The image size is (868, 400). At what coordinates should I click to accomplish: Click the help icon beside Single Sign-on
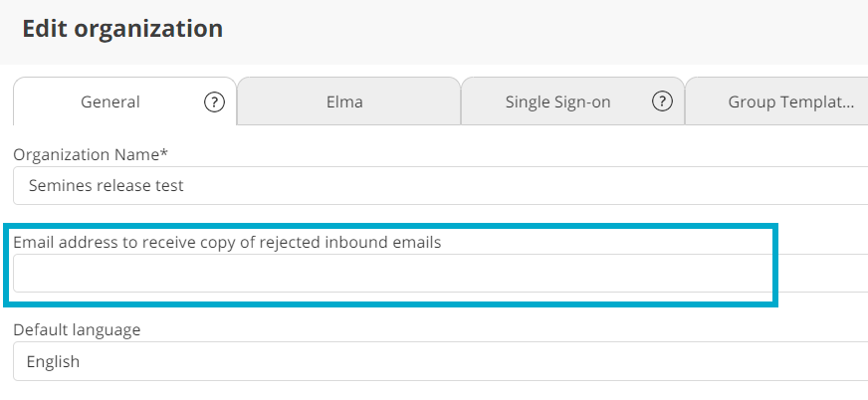(662, 101)
